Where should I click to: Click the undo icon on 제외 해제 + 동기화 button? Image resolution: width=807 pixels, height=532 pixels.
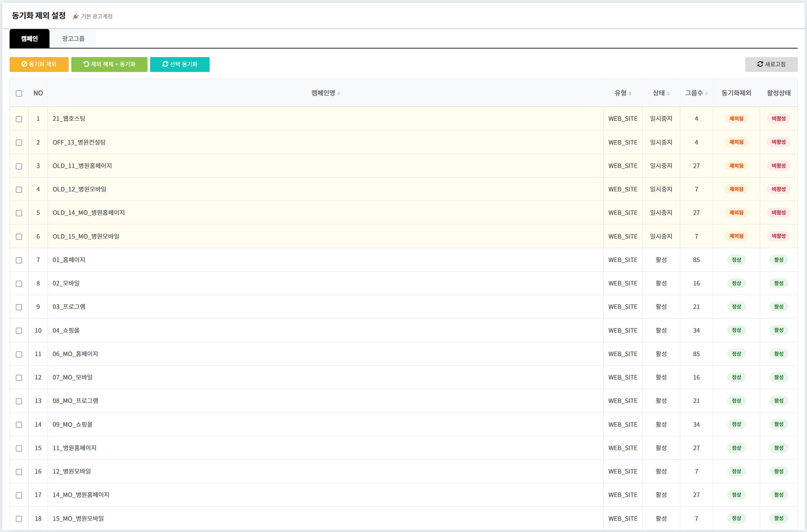coord(86,64)
